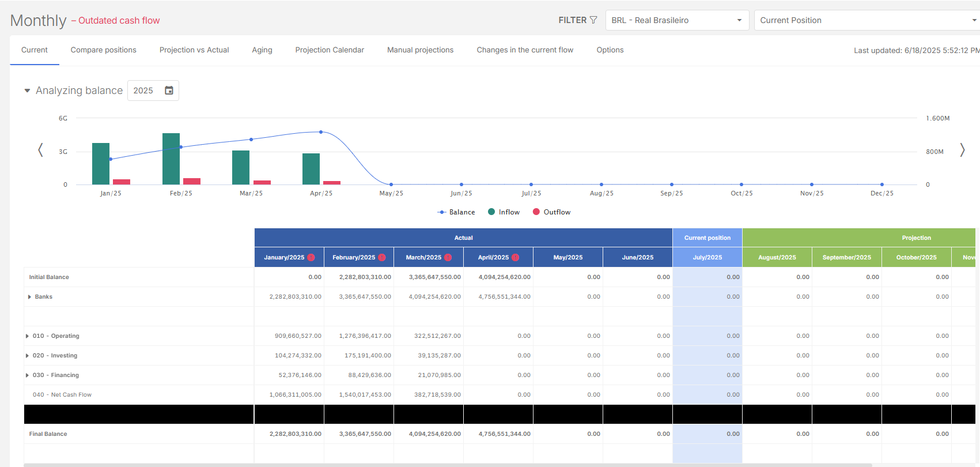
Task: Go to previous chart period with left arrow
Action: tap(40, 150)
